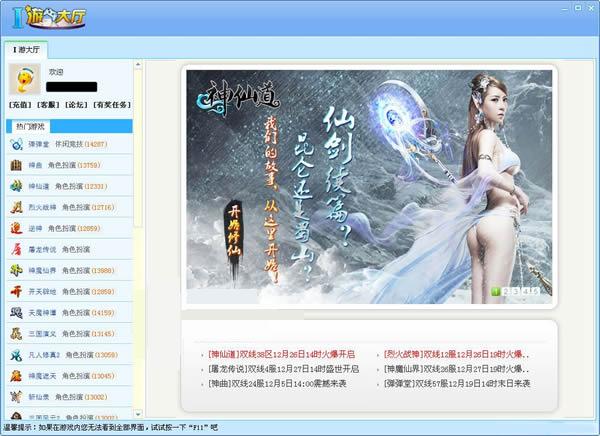Screen dimensions: 600x436
Task: Switch banner to slide 2
Action: [x=505, y=292]
